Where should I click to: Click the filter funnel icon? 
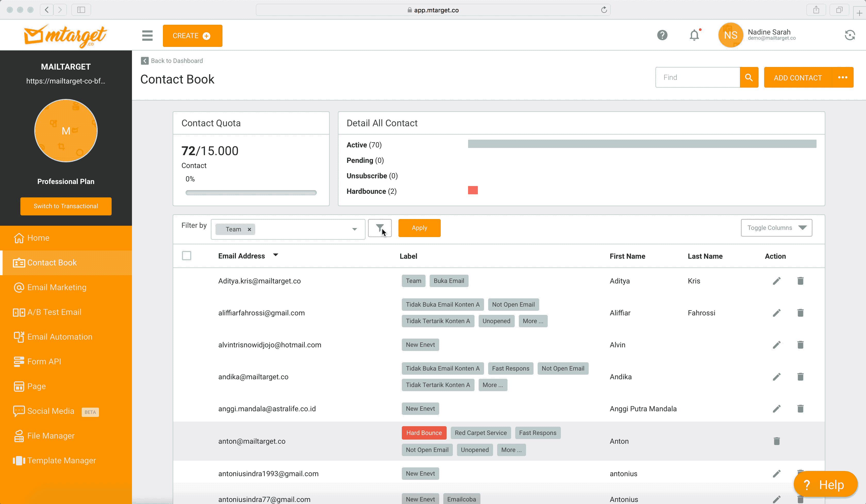[x=379, y=228]
